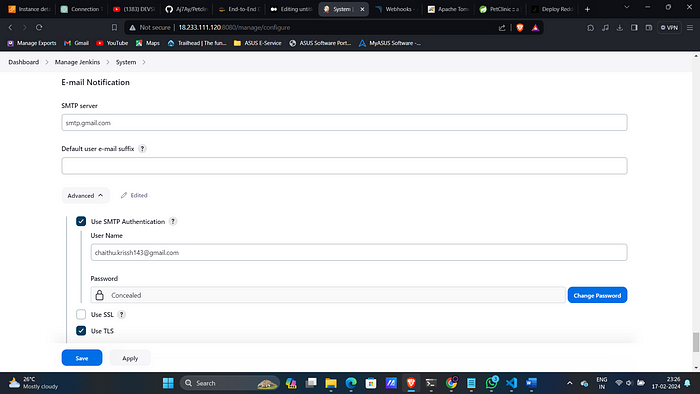Viewport: 700px width, 394px height.
Task: Uncheck the Use TLS checkbox
Action: (x=81, y=331)
